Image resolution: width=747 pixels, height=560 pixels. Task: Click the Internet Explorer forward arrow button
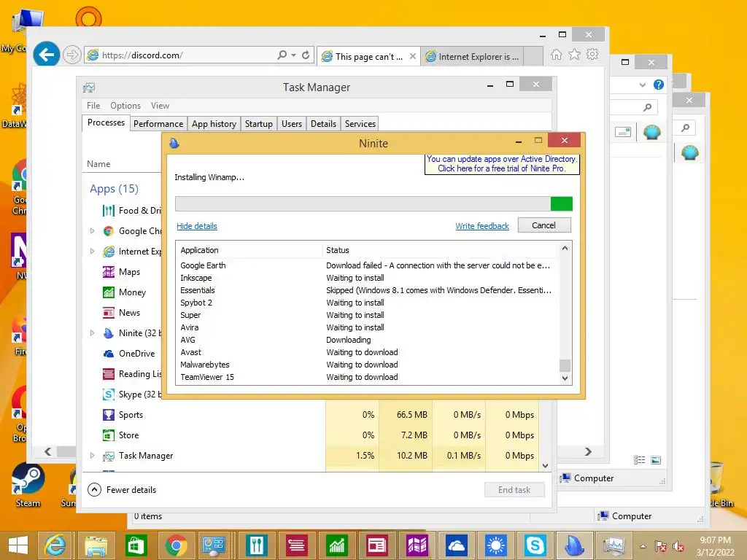[x=72, y=55]
